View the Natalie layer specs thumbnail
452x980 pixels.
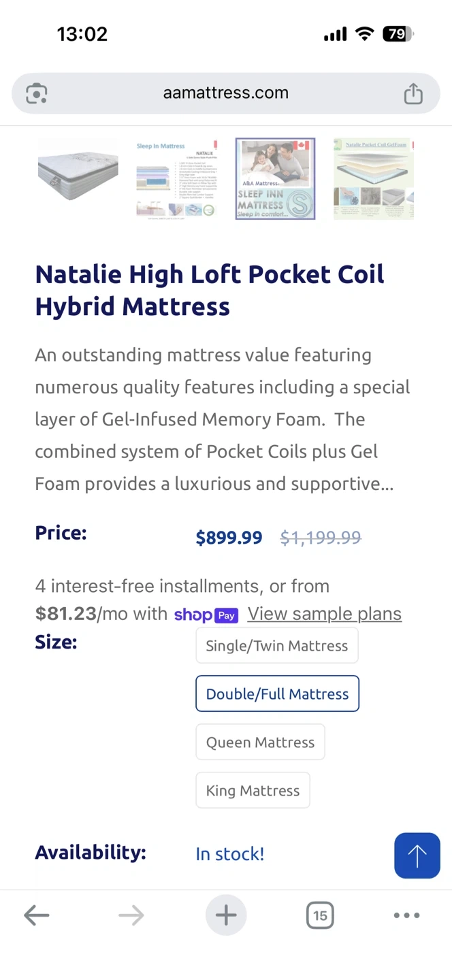[176, 179]
